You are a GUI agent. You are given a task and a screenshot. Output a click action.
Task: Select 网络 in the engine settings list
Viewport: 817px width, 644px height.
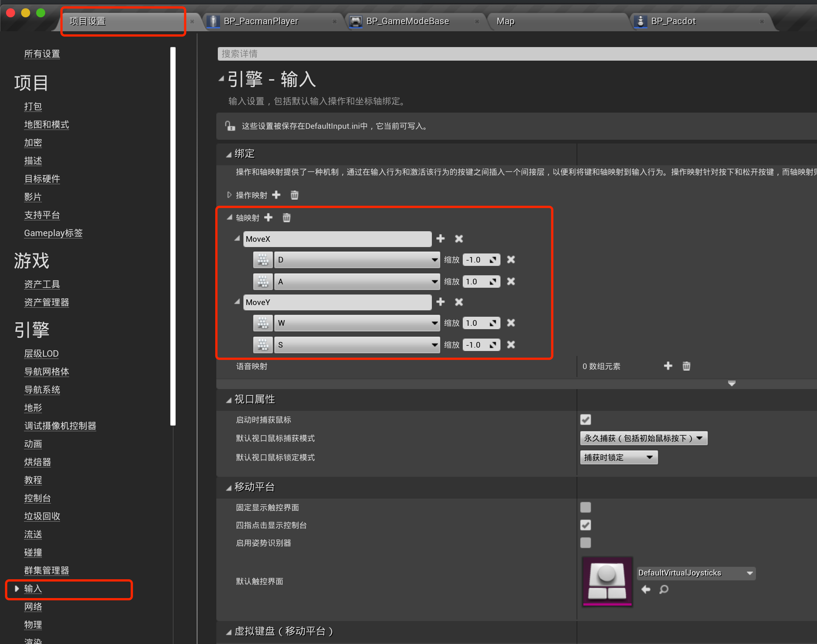click(x=33, y=607)
